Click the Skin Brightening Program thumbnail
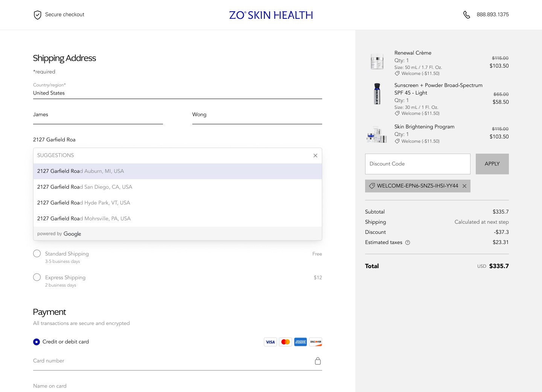 tap(377, 134)
